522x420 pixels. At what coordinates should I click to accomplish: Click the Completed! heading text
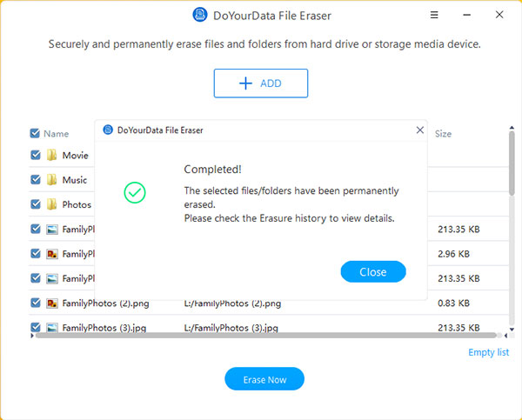[x=213, y=169]
